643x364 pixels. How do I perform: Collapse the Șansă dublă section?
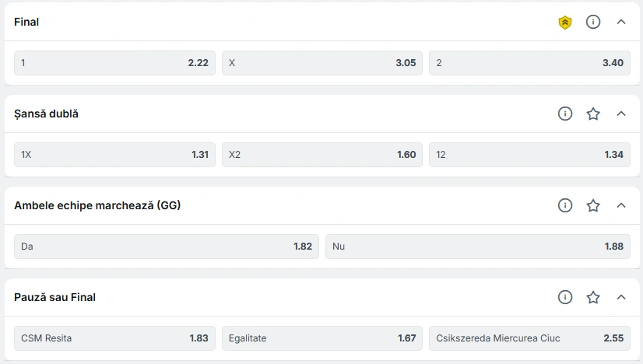click(x=621, y=114)
